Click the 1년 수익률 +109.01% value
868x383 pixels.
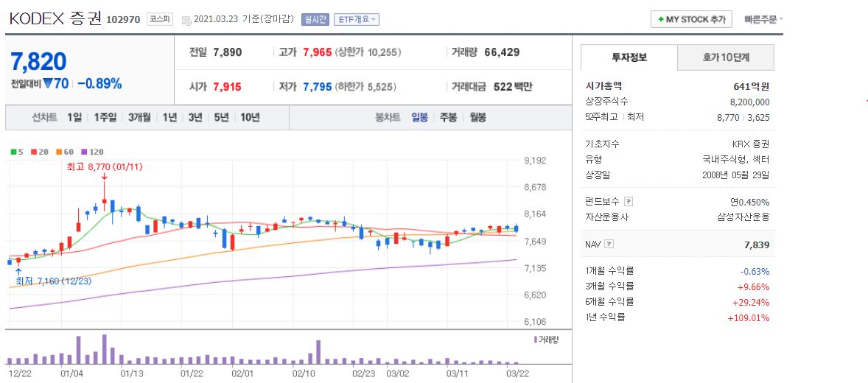point(749,317)
